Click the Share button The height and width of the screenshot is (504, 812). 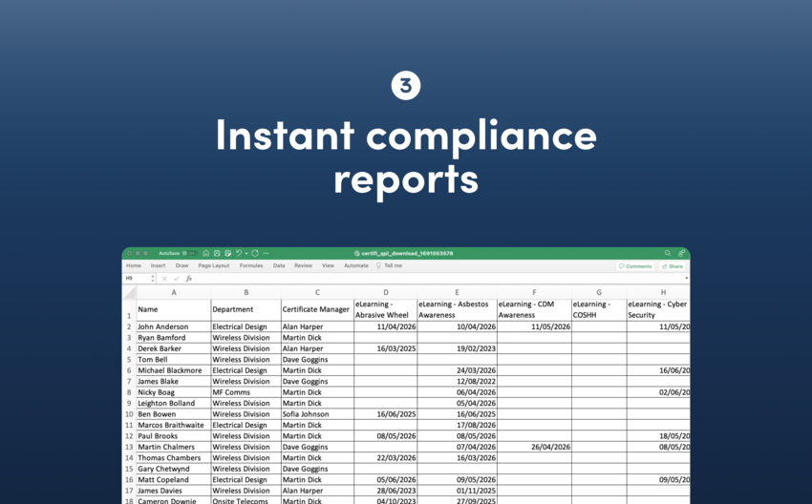point(673,266)
